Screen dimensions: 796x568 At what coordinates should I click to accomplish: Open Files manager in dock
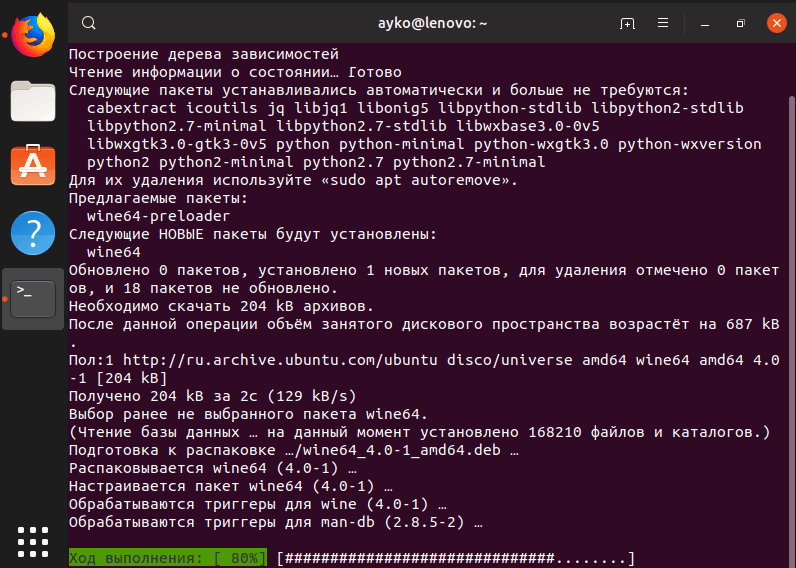(x=33, y=101)
